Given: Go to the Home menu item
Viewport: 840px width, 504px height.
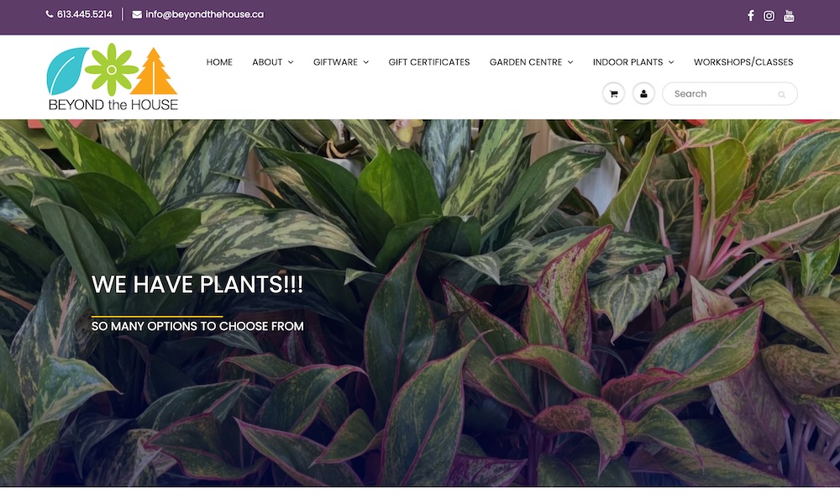Looking at the screenshot, I should 219,62.
